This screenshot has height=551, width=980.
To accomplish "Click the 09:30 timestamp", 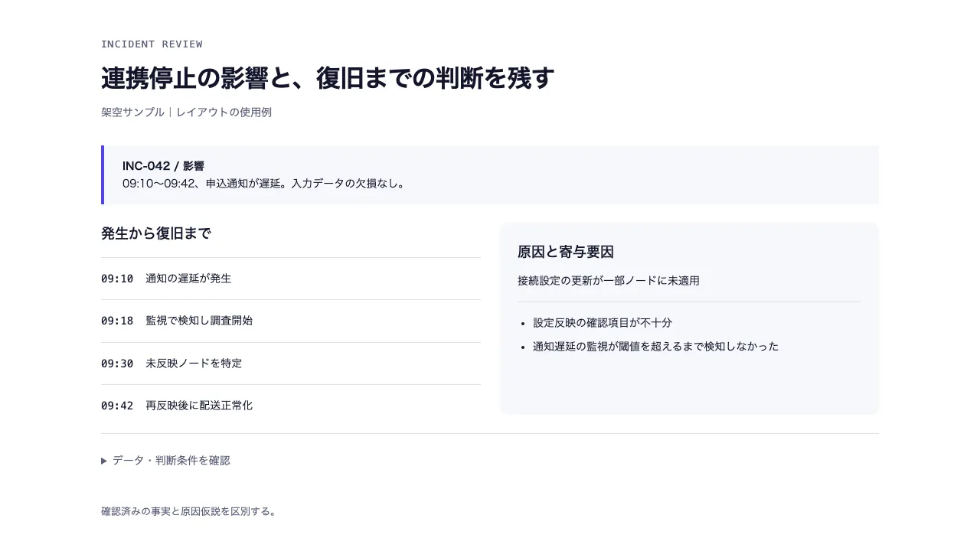I will coord(117,364).
